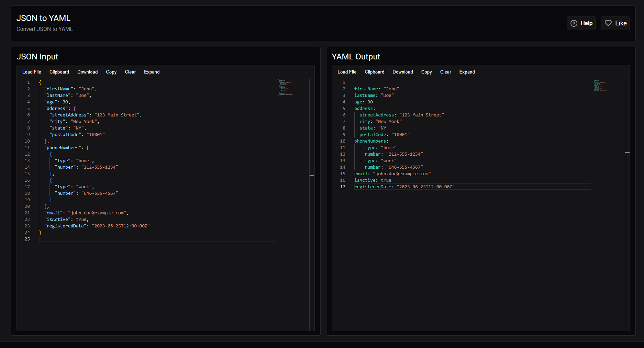Click "number": "212-555-1234" in JSON Input
Screen dimensions: 644x348
pos(86,167)
